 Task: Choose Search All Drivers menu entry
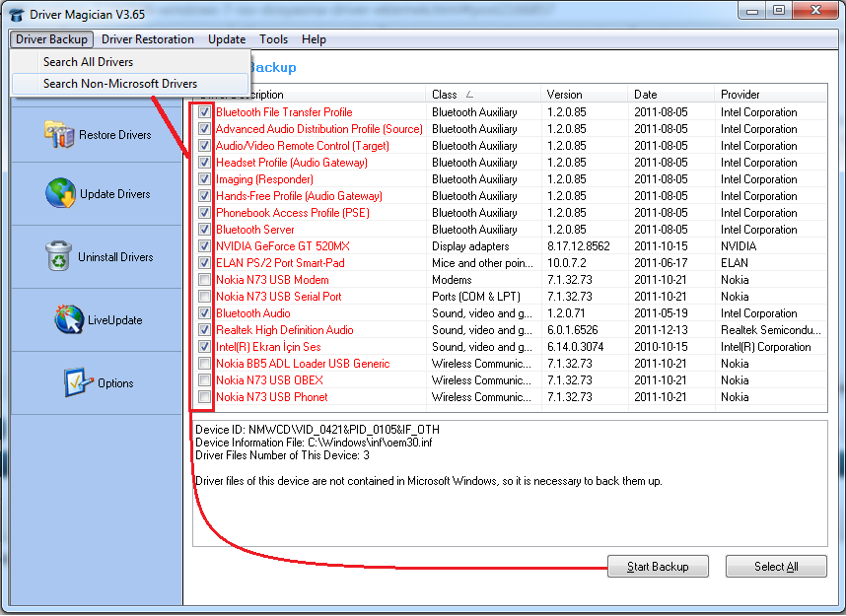pos(130,62)
